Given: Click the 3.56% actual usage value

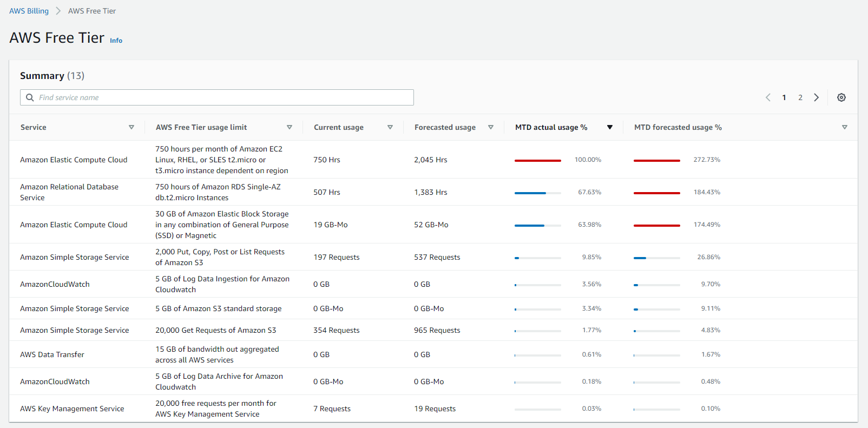Looking at the screenshot, I should [591, 284].
